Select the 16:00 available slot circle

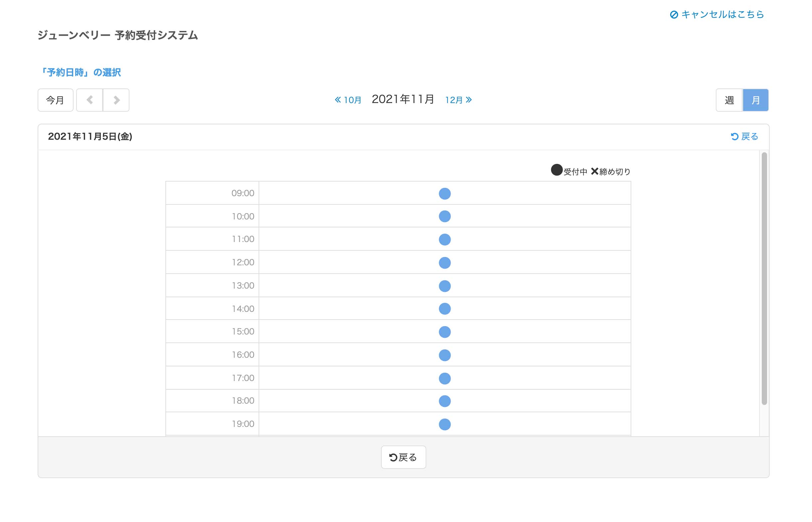[x=445, y=355]
